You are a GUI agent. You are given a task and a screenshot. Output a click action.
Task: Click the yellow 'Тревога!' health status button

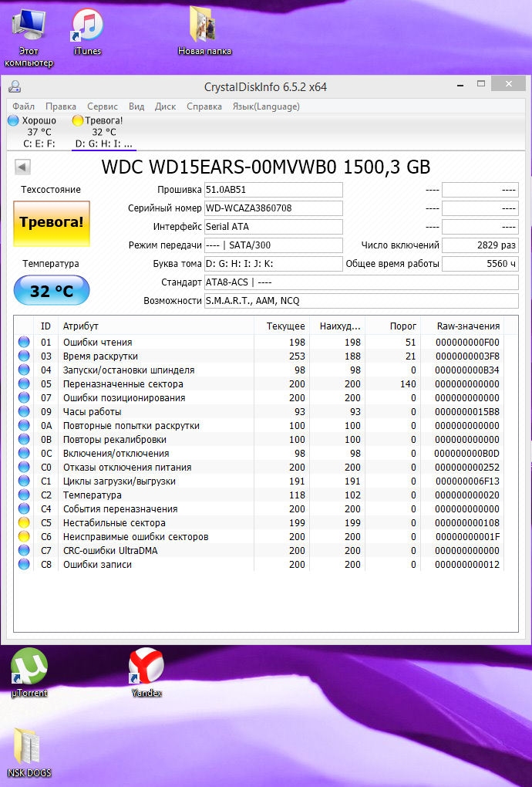click(52, 222)
